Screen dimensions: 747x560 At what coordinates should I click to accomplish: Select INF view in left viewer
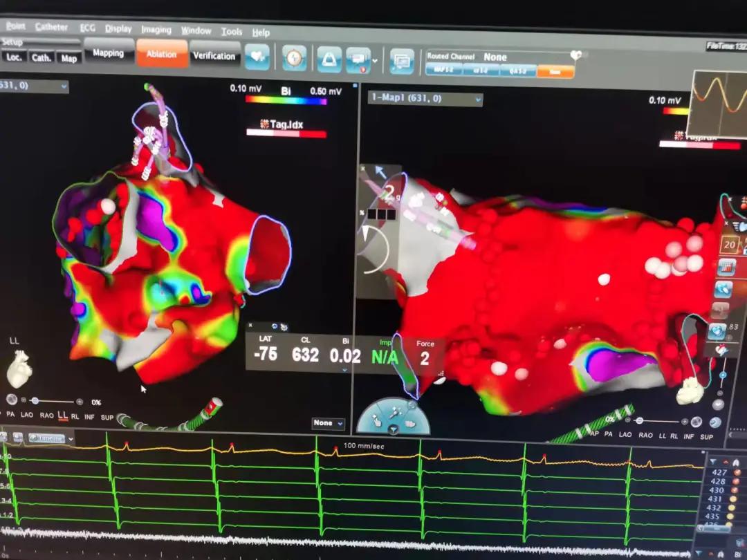tap(89, 417)
